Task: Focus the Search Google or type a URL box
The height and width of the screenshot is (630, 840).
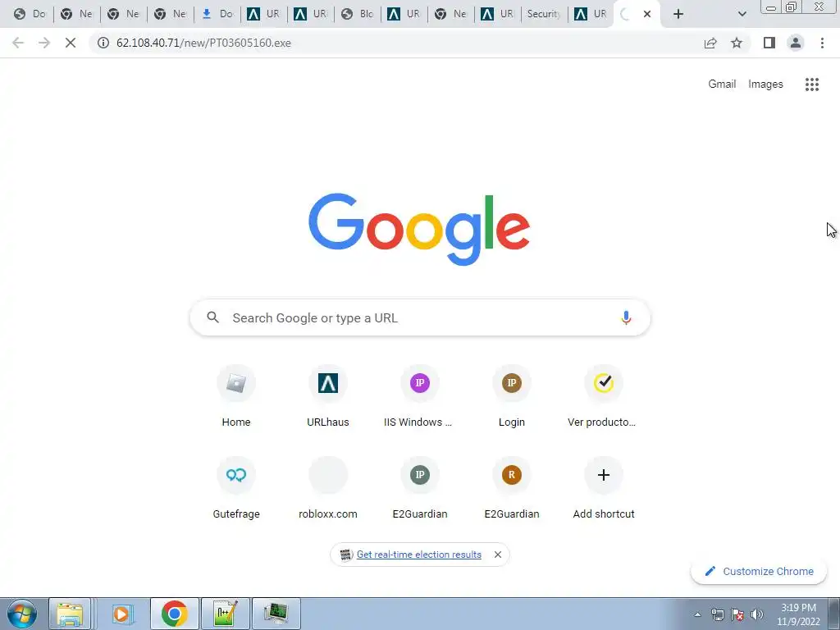Action: [x=420, y=317]
